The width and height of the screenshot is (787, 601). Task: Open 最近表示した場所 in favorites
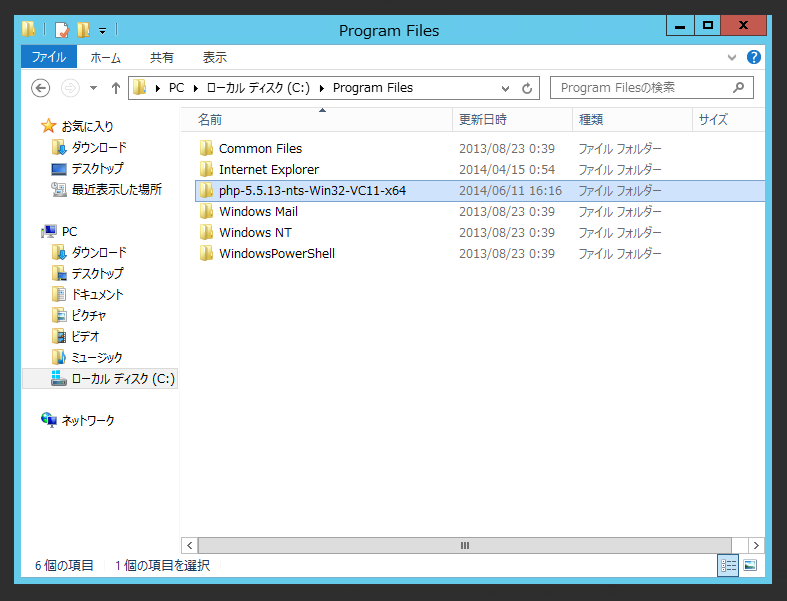click(116, 190)
